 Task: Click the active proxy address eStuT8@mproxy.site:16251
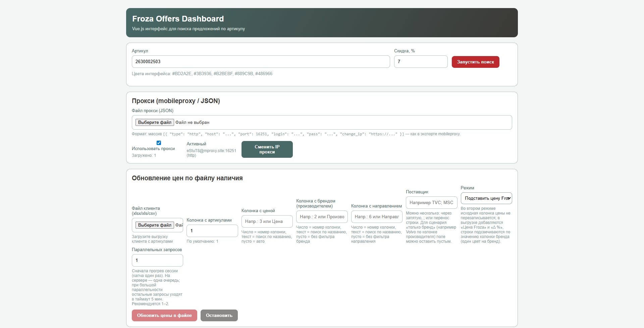pyautogui.click(x=211, y=153)
